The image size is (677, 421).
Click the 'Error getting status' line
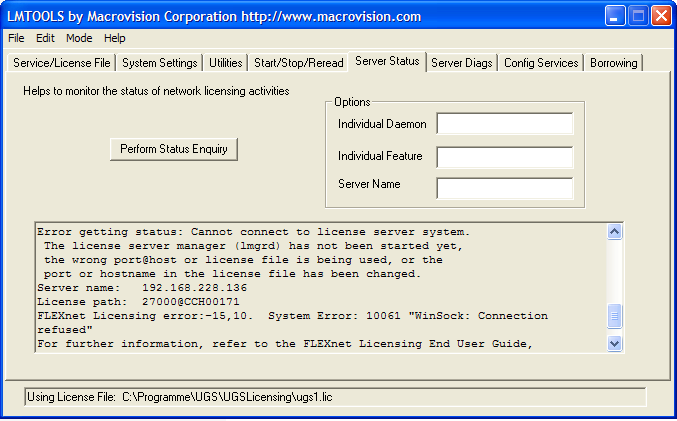(253, 232)
